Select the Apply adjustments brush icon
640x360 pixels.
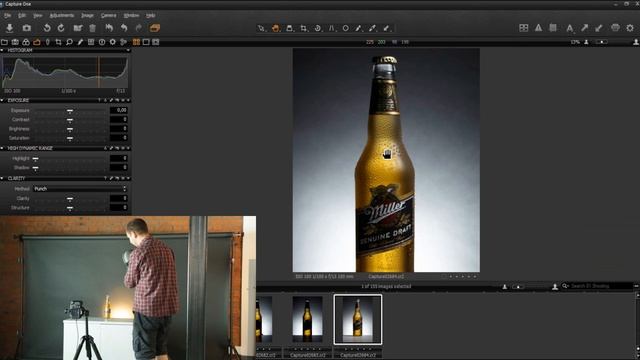[x=386, y=28]
